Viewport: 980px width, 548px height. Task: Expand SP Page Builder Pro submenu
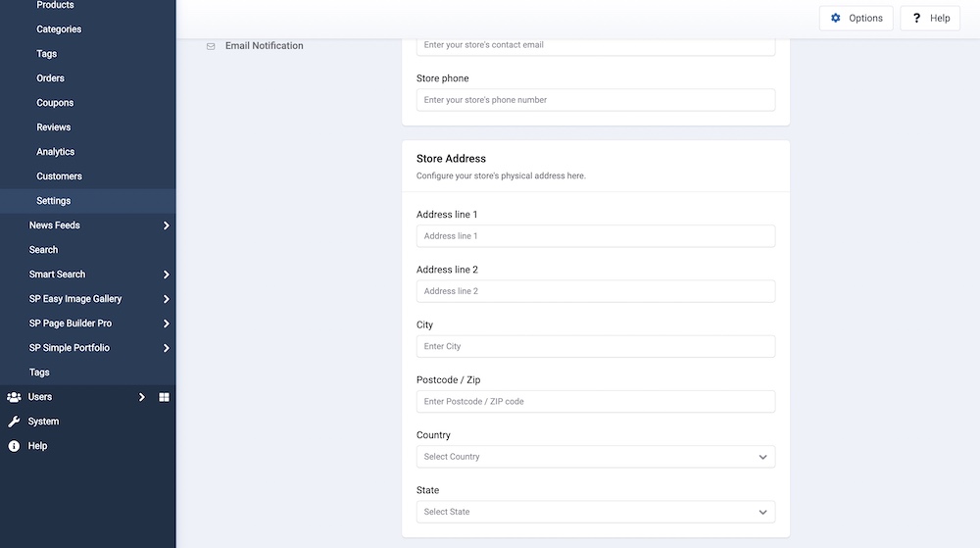coord(166,324)
